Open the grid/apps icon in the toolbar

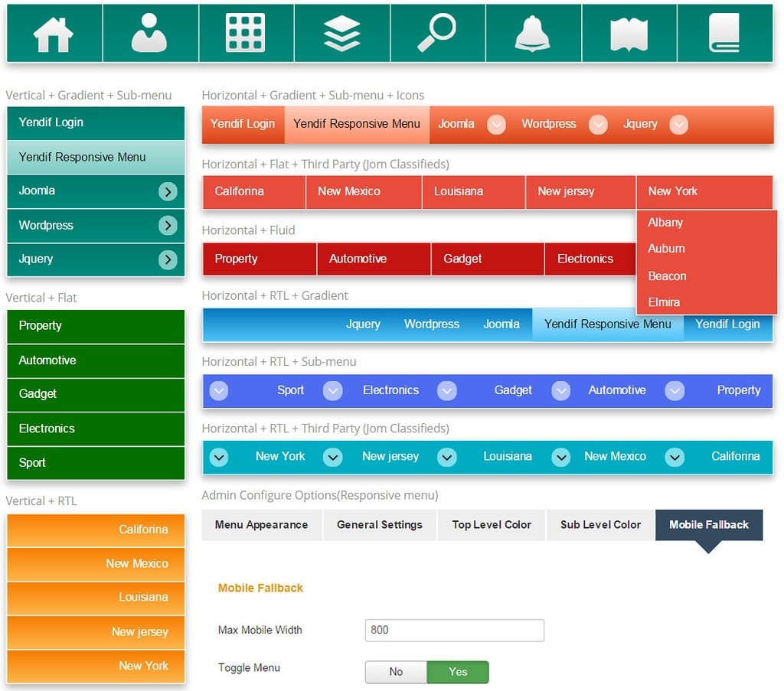[x=245, y=33]
